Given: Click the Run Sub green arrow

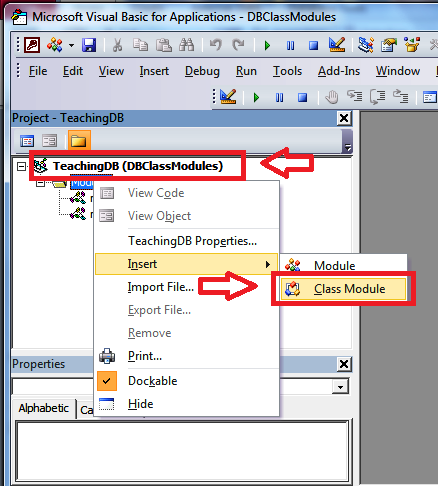Looking at the screenshot, I should click(267, 45).
